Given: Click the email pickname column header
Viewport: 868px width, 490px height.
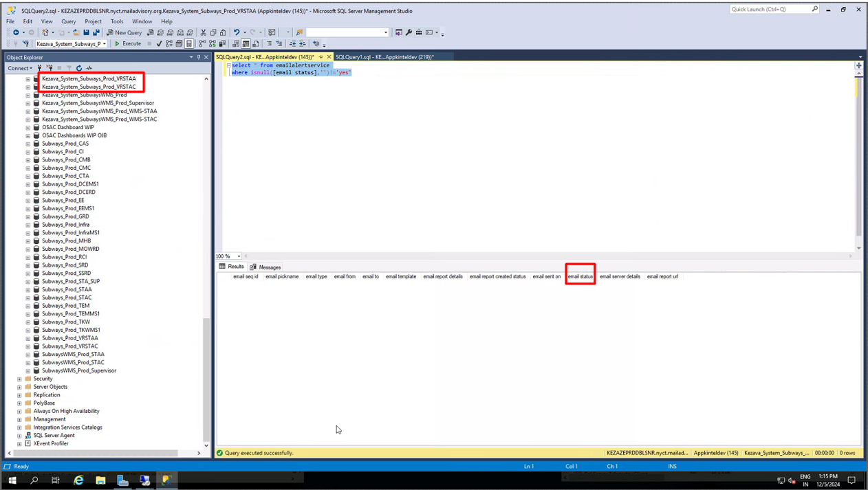Looking at the screenshot, I should tap(282, 276).
